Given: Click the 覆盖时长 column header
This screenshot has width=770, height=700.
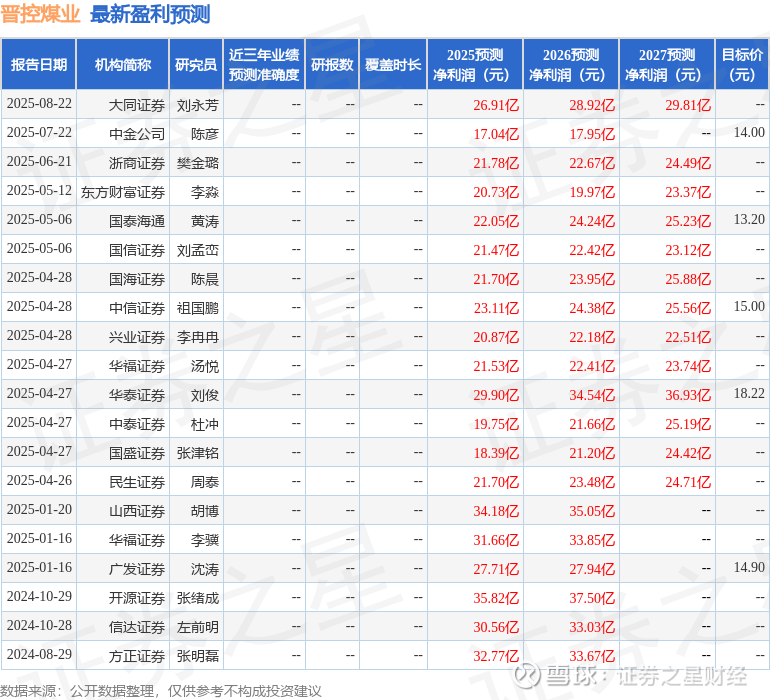Looking at the screenshot, I should click(393, 65).
